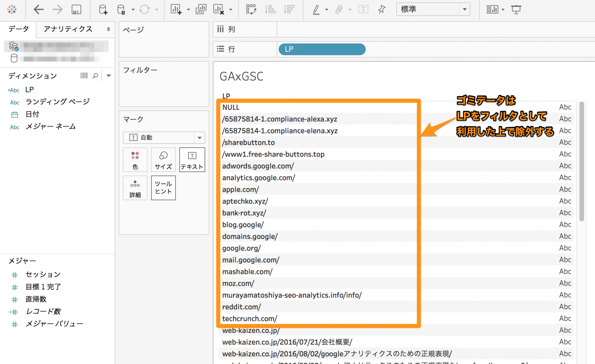Open the refresh data dropdown arrow
The height and width of the screenshot is (364, 595).
coord(156,10)
